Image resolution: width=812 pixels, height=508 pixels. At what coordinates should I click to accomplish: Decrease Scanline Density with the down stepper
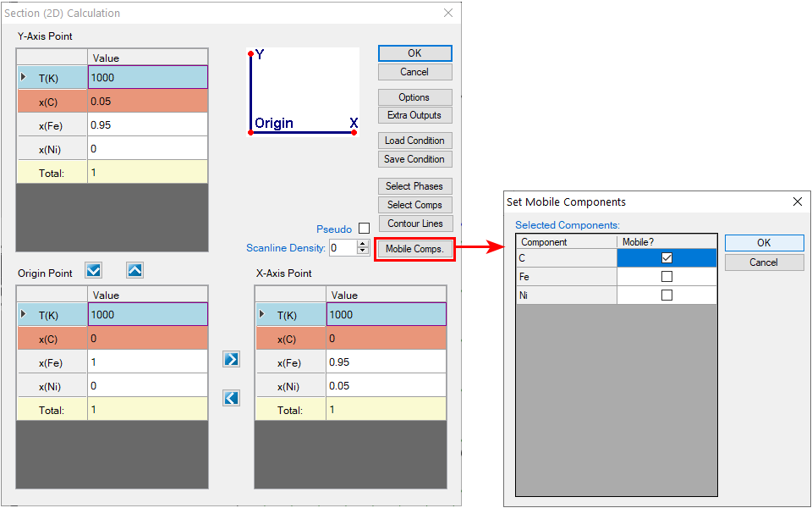point(363,251)
